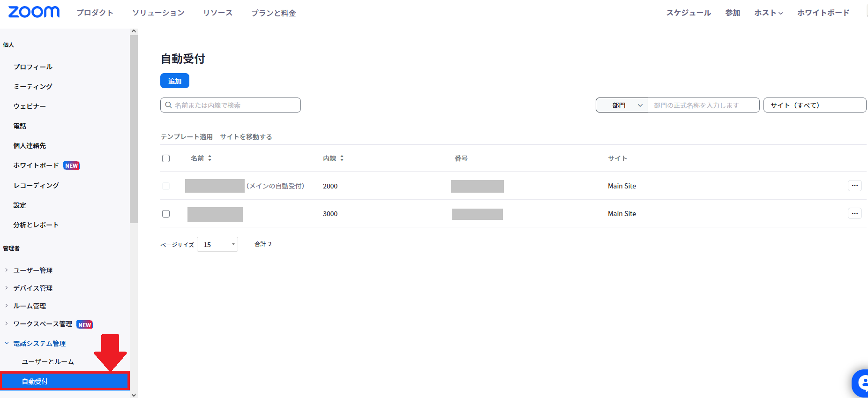The height and width of the screenshot is (398, 868).
Task: Open プランと料金 page
Action: 274,13
